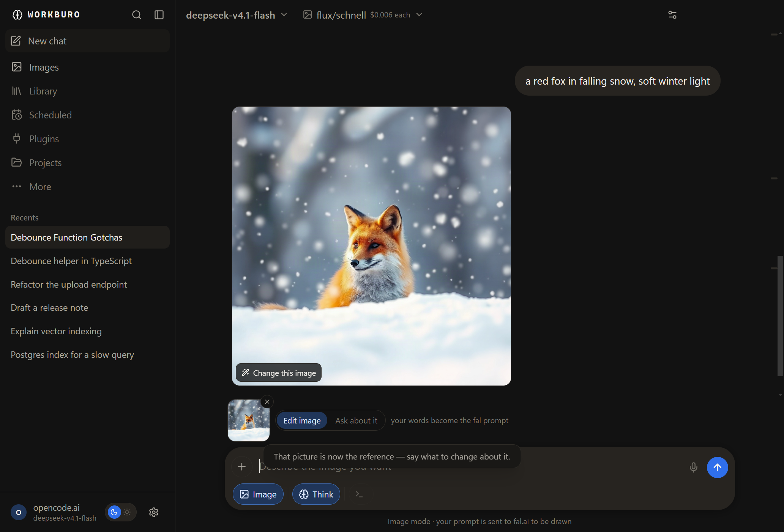Viewport: 784px width, 532px height.
Task: Expand the deepseek-v4.1-flash model dropdown
Action: click(x=237, y=15)
